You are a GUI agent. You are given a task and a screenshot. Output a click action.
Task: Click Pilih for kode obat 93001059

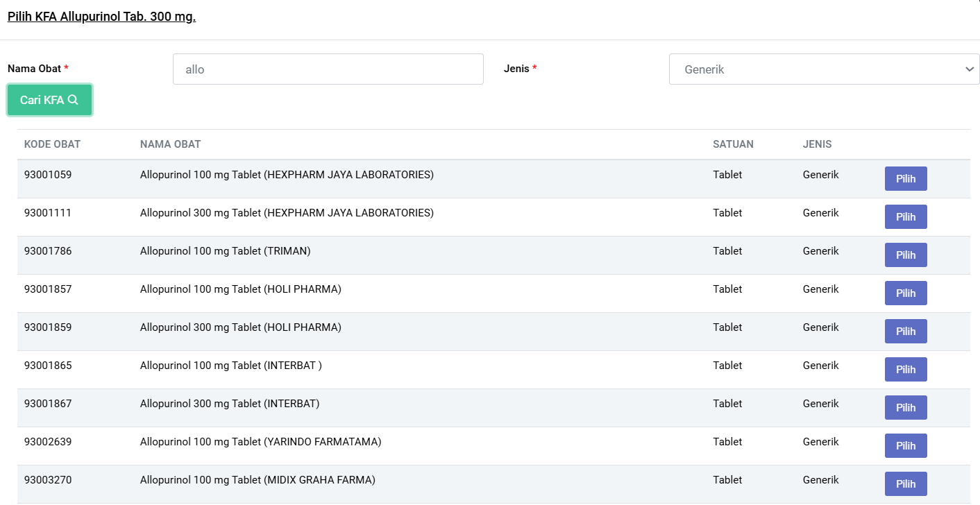pyautogui.click(x=906, y=179)
